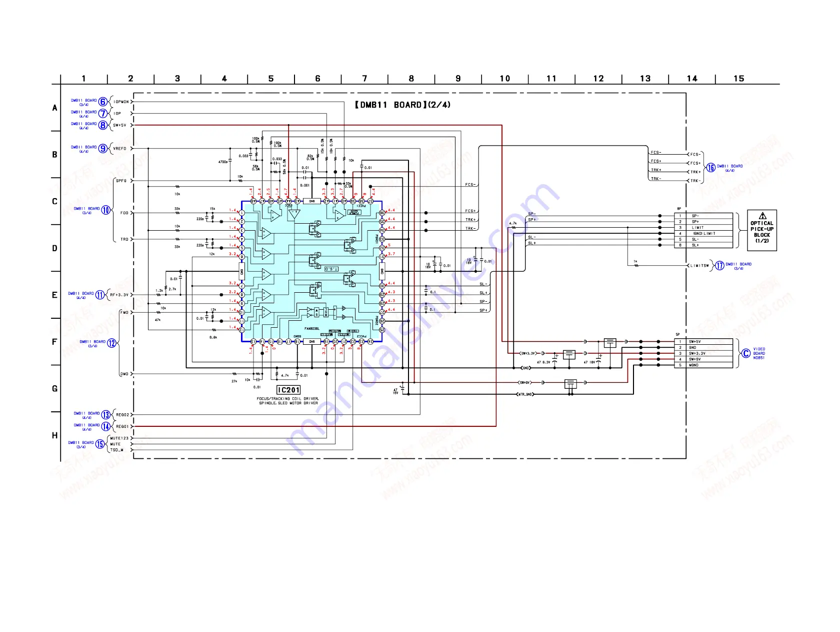
Task: Click the warning triangle above OPTICAL PICK-UP BLOCK
Action: pos(762,216)
